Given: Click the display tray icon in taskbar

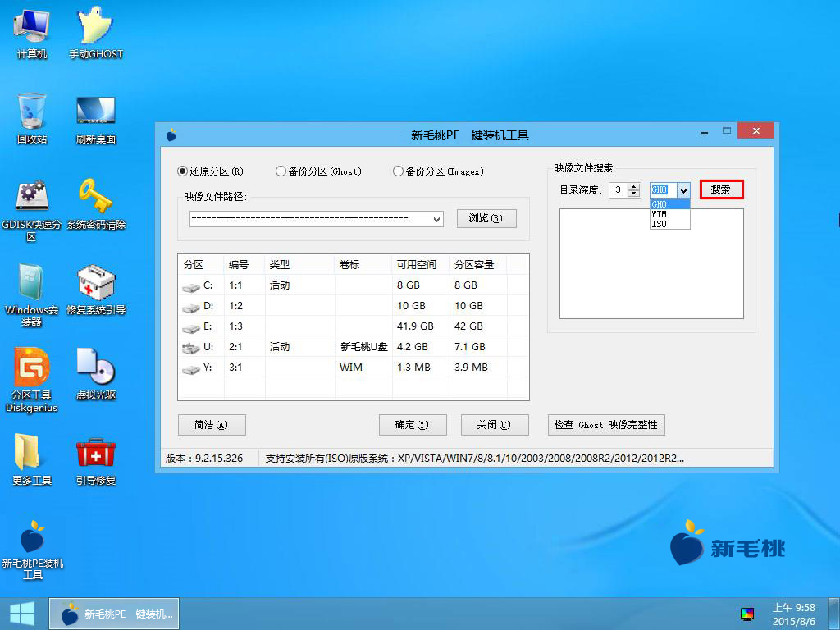Looking at the screenshot, I should (x=746, y=614).
